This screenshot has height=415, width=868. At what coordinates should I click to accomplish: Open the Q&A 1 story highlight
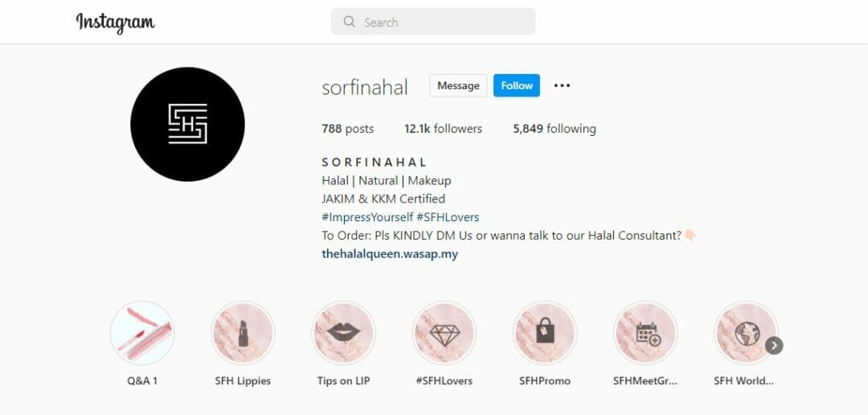point(142,333)
